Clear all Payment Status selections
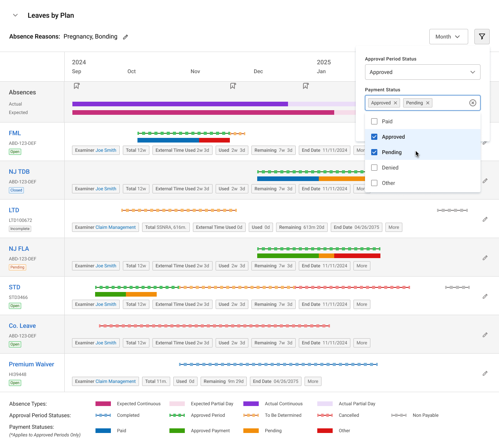 (x=472, y=103)
